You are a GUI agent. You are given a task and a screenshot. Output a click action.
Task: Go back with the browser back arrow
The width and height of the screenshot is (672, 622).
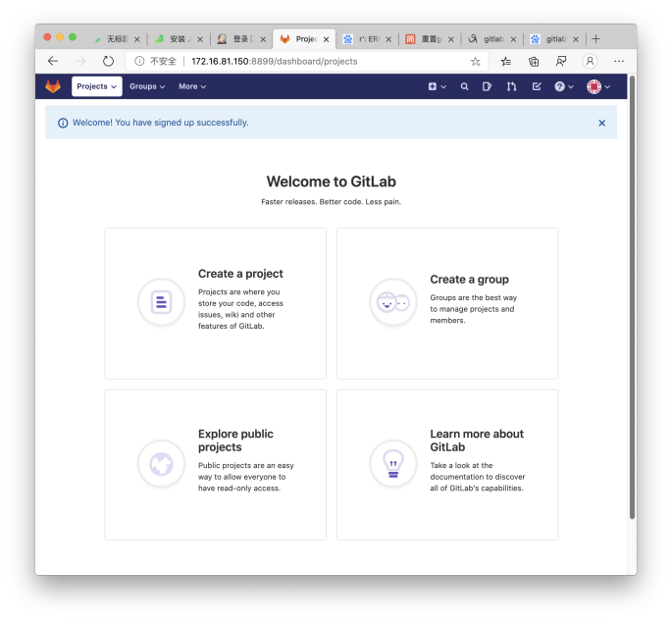tap(53, 61)
